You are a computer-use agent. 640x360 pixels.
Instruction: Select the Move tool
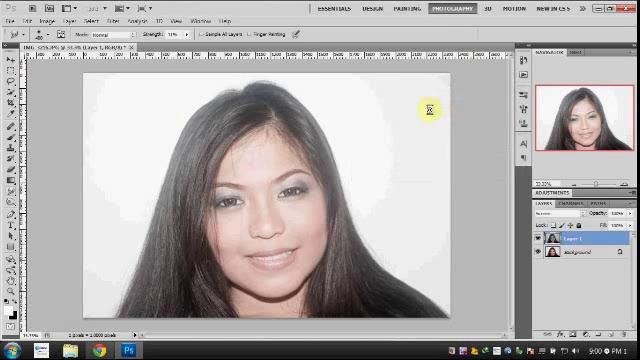coord(11,60)
